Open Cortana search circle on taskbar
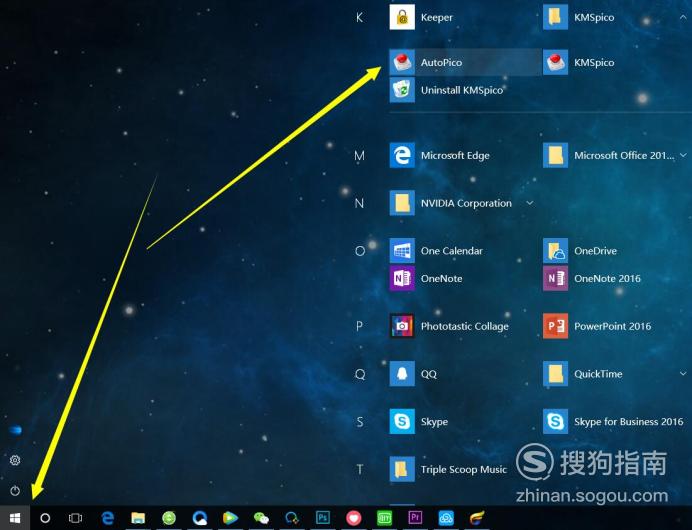Screen dimensions: 692x530 tap(45, 518)
